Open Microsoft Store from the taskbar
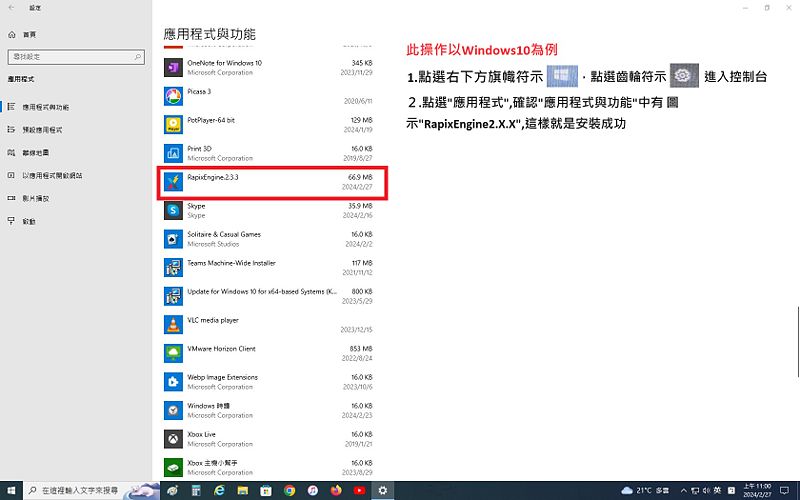This screenshot has height=500, width=800. pyautogui.click(x=266, y=490)
